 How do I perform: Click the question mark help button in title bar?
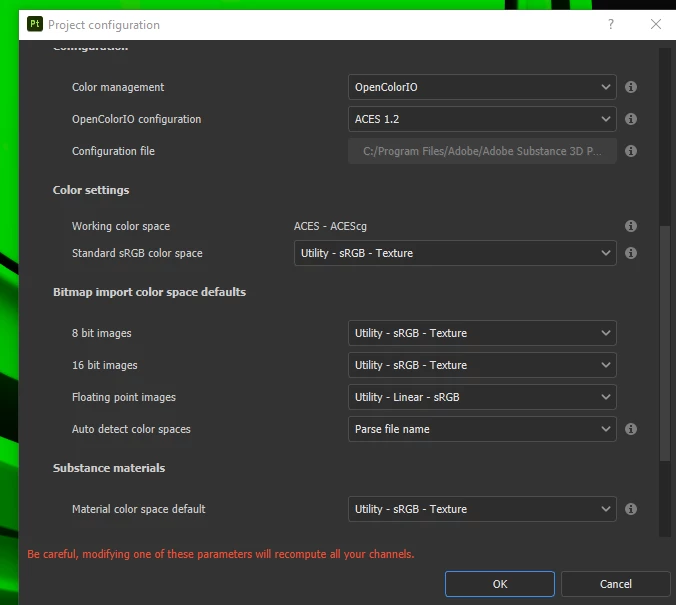pyautogui.click(x=610, y=24)
